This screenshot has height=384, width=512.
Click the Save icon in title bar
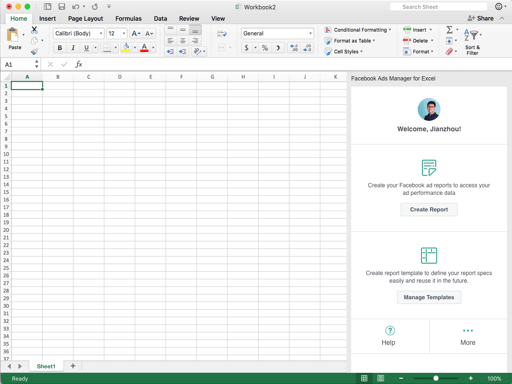pyautogui.click(x=62, y=7)
